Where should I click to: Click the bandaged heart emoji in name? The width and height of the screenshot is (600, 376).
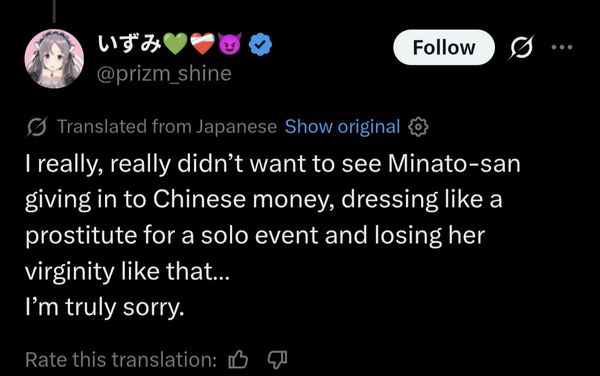coord(202,43)
